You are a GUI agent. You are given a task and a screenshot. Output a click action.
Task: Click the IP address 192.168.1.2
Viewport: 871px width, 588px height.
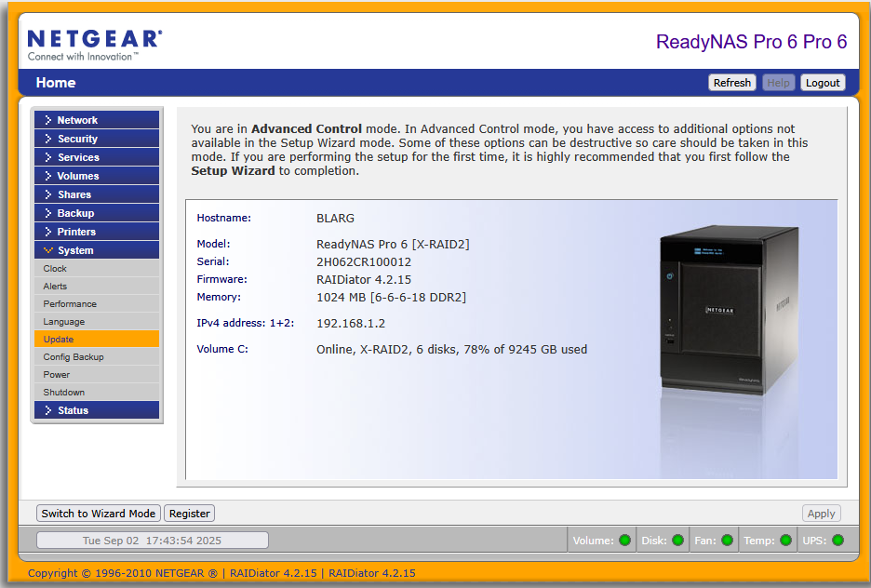point(351,323)
